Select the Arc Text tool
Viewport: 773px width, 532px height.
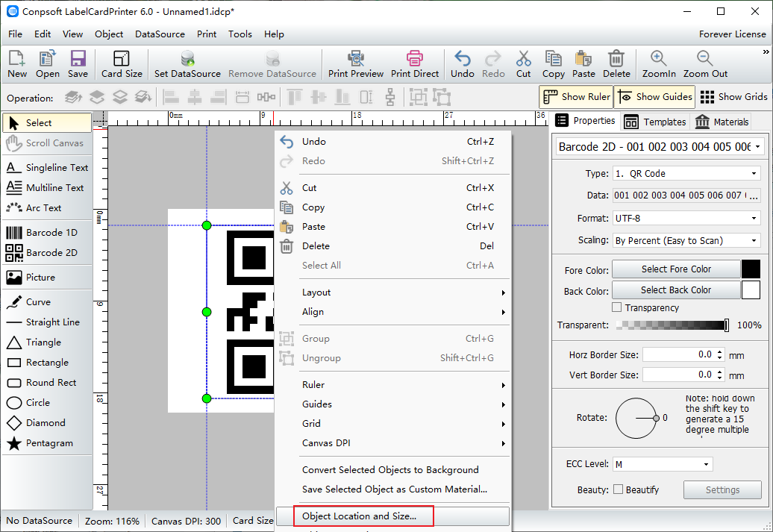coord(47,208)
